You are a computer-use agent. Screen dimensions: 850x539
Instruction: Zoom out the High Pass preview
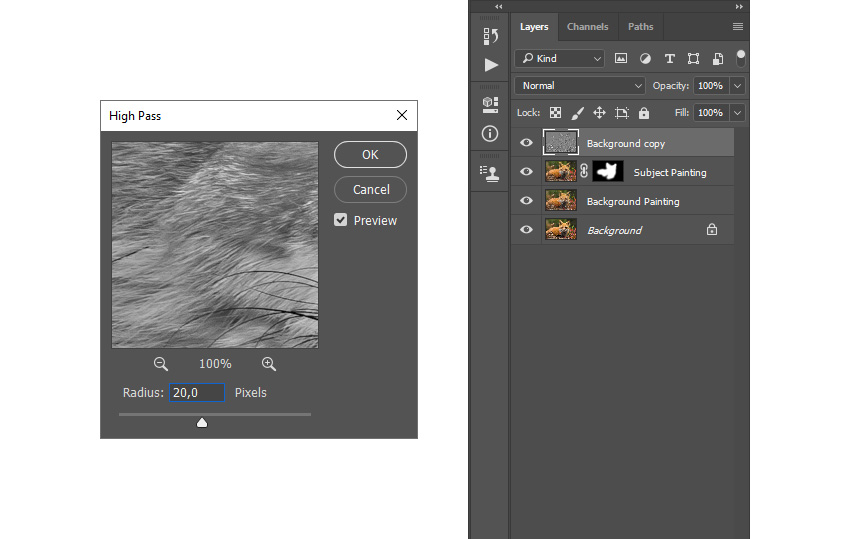(x=160, y=364)
